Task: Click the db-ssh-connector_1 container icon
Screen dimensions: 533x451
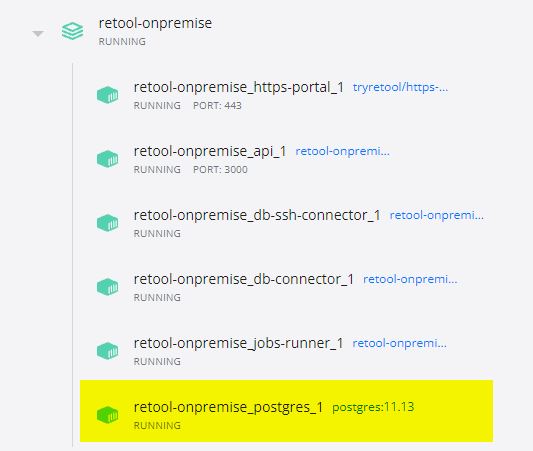Action: (x=107, y=223)
